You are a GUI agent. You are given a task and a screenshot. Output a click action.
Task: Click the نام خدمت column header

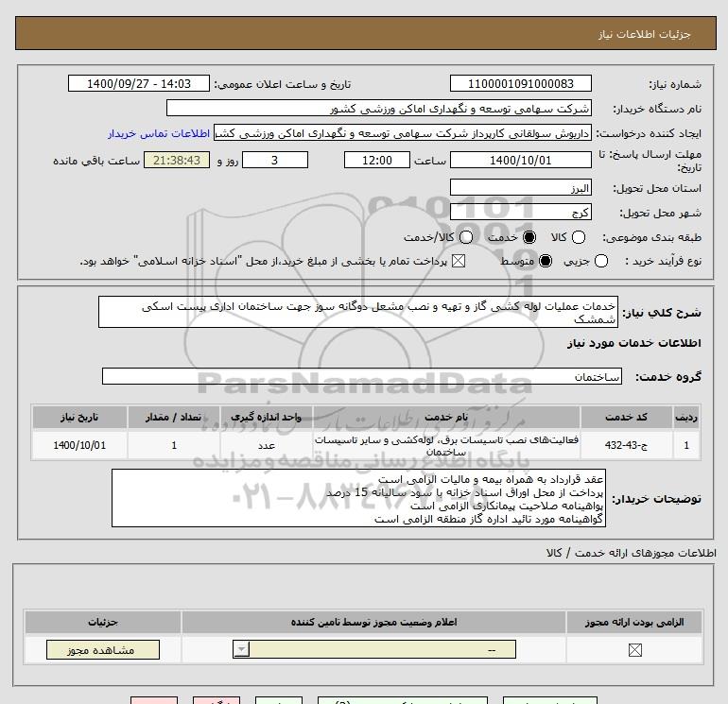446,417
